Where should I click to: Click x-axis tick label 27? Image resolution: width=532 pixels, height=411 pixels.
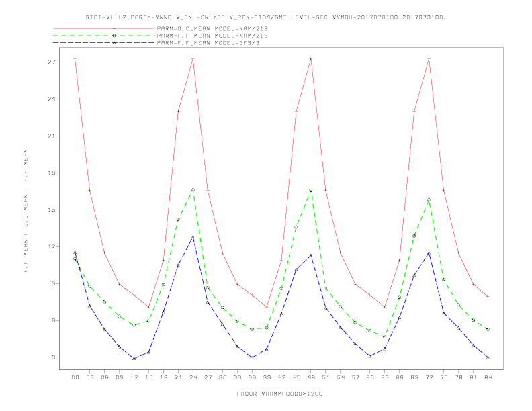tap(208, 377)
